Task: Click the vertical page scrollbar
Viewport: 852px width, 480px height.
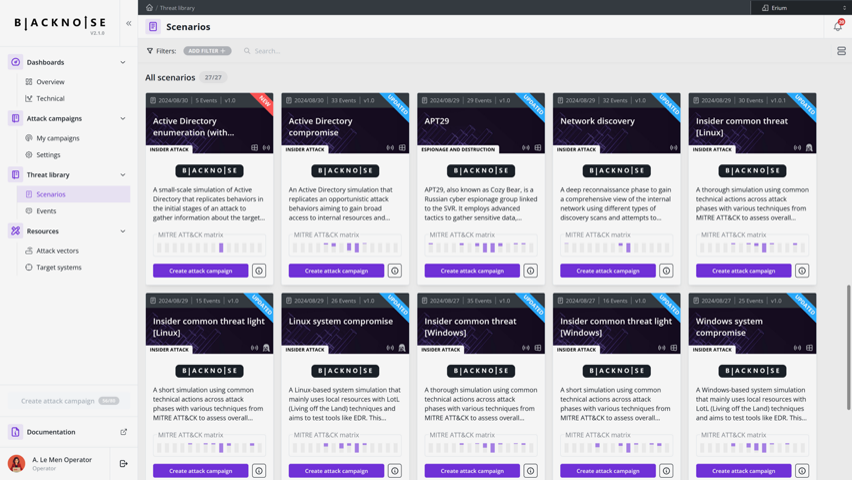Action: tap(848, 347)
